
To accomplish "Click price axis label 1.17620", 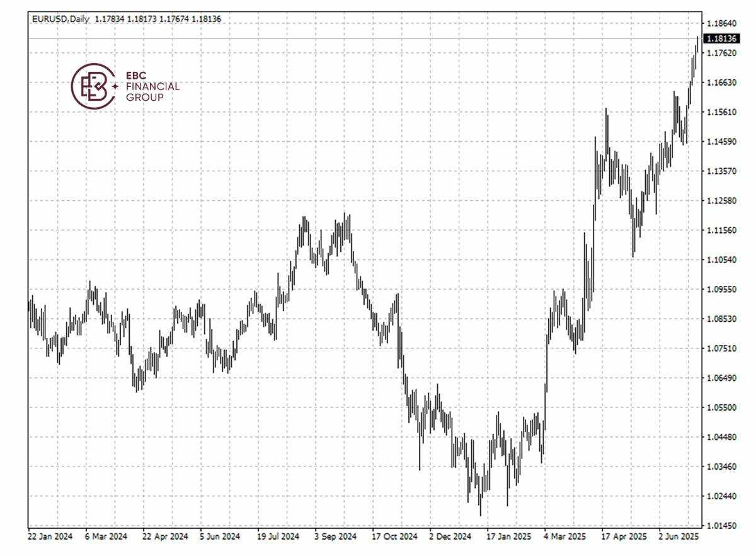I will click(722, 54).
